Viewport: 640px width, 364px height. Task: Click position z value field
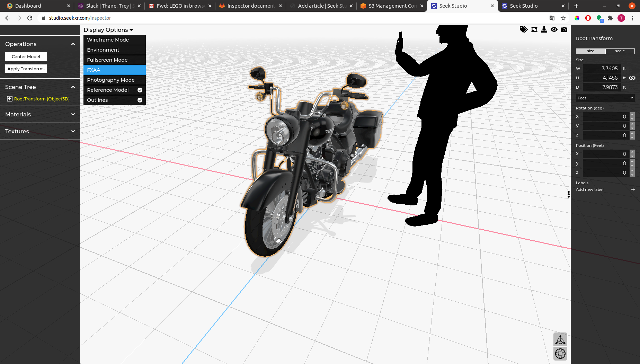click(606, 172)
